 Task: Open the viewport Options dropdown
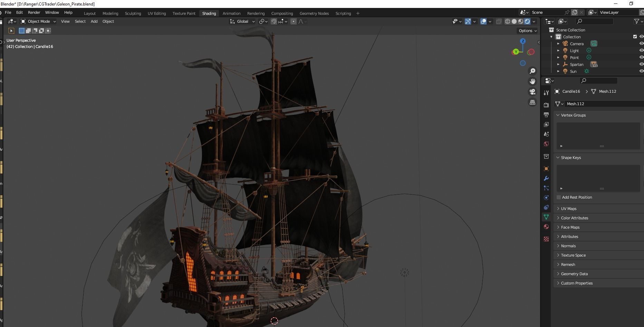(528, 31)
